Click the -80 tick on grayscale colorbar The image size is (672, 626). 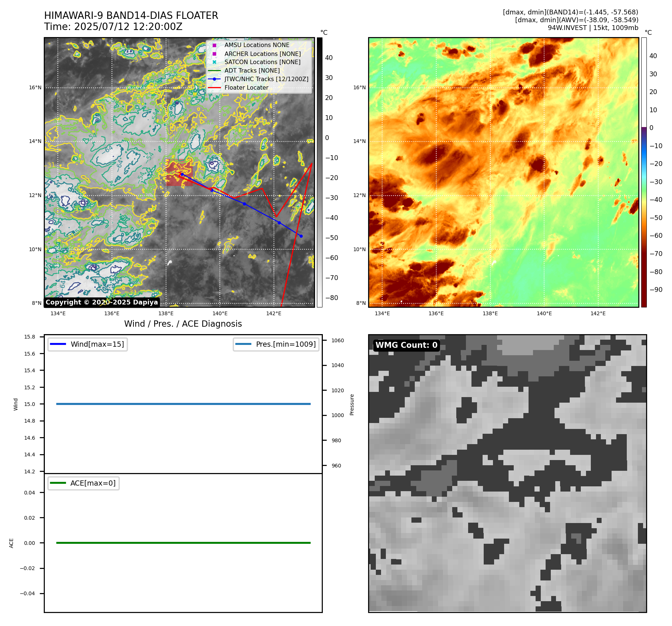tap(331, 297)
